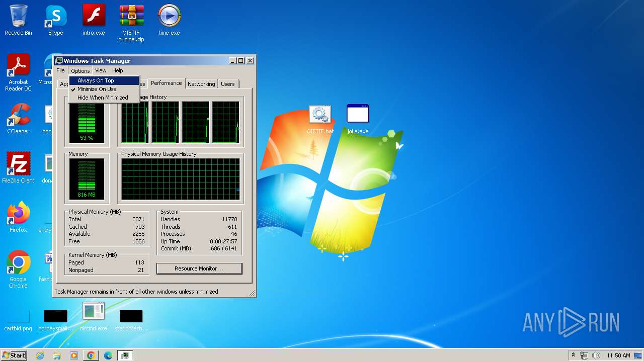The image size is (644, 362).
Task: Click the Free memory value 1556
Action: point(138,241)
